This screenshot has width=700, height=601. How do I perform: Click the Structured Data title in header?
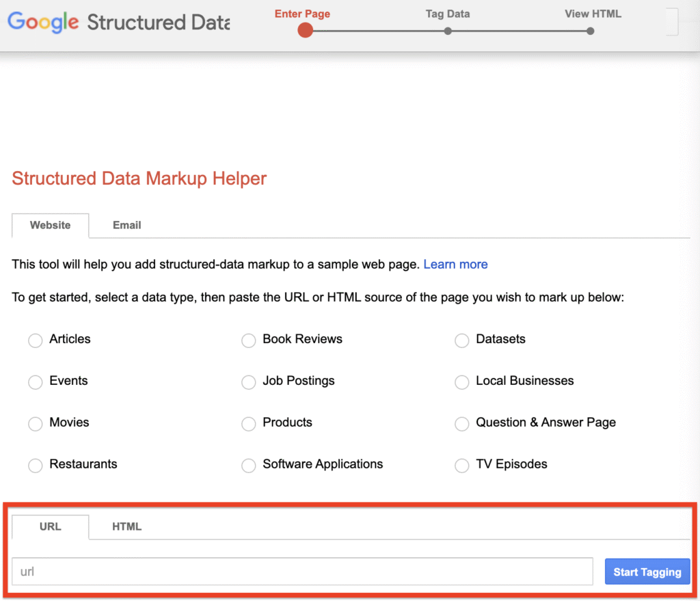coord(159,23)
